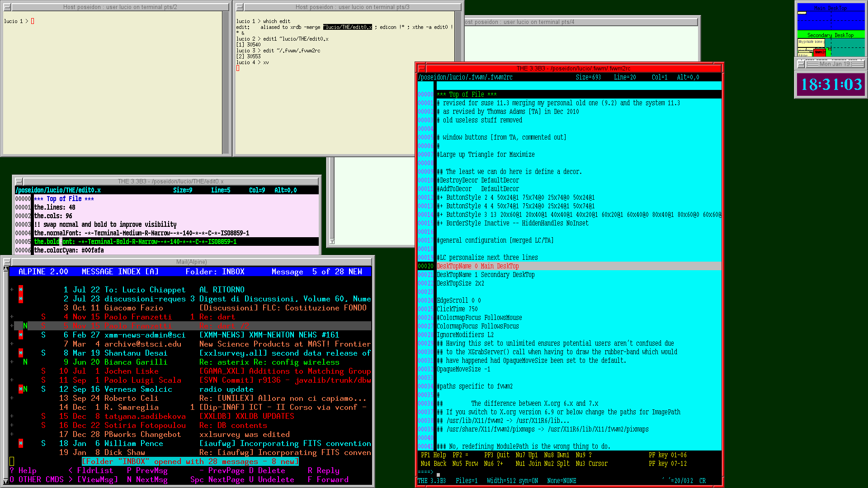Image resolution: width=868 pixels, height=488 pixels.
Task: Click prompt 'lucio 1 >' in pts/2 terminal
Action: pyautogui.click(x=16, y=21)
